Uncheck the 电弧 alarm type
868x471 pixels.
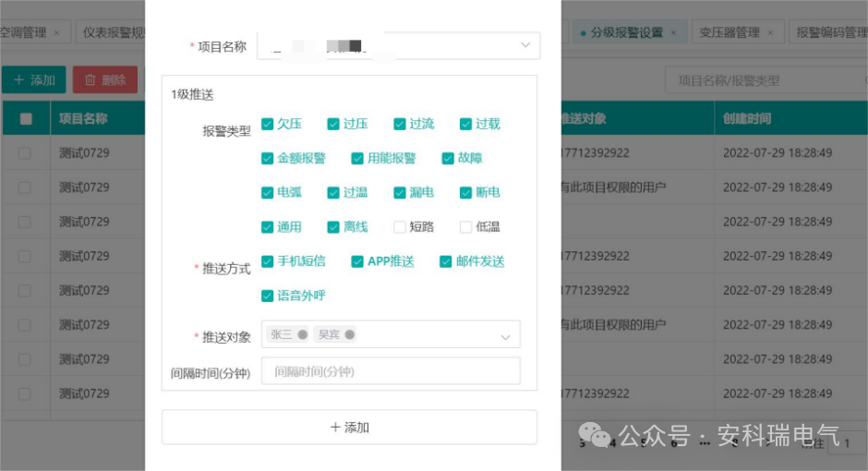pyautogui.click(x=268, y=193)
